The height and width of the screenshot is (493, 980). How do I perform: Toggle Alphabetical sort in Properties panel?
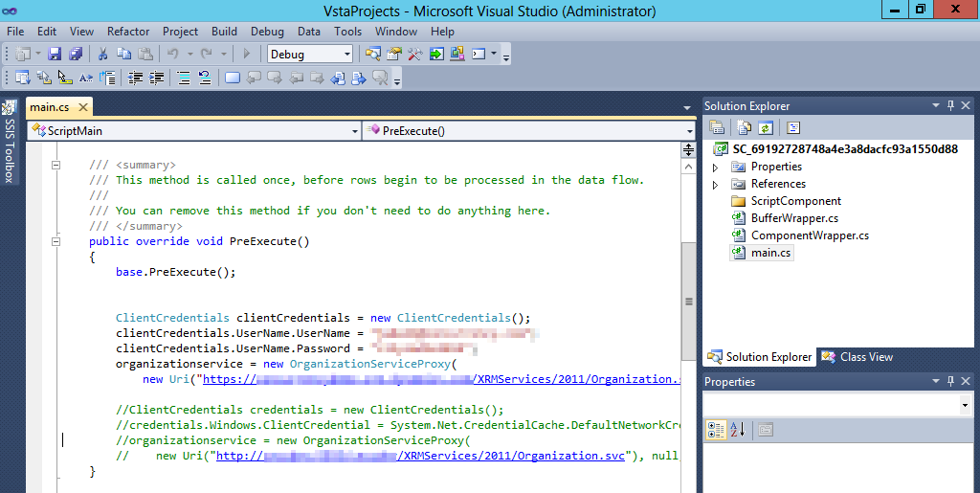point(737,430)
